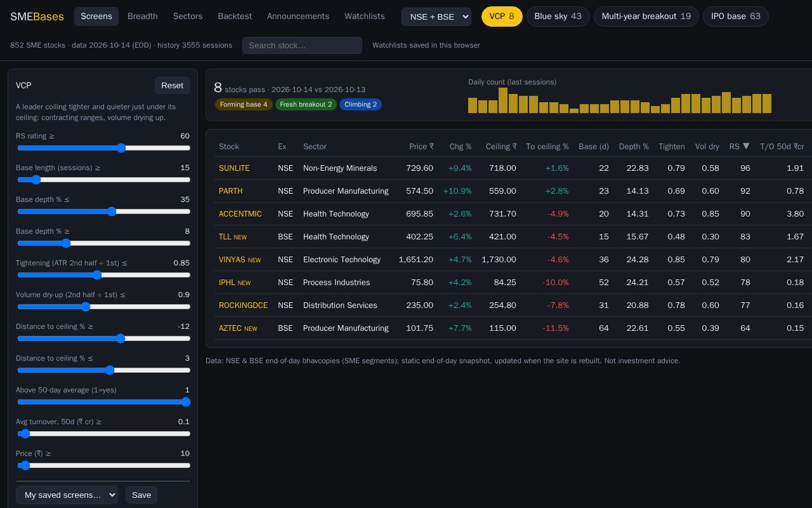Open the ROCKINGDCE stock link
This screenshot has height=508, width=812.
pyautogui.click(x=243, y=305)
